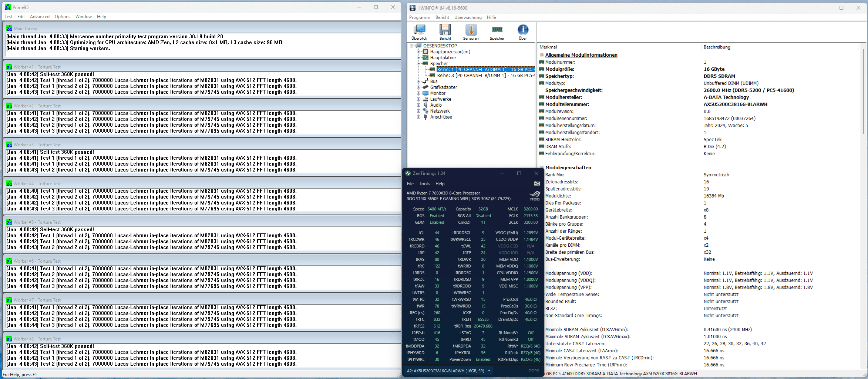The image size is (868, 379).
Task: Click Worker #7 Torture Test icon
Action: click(9, 300)
